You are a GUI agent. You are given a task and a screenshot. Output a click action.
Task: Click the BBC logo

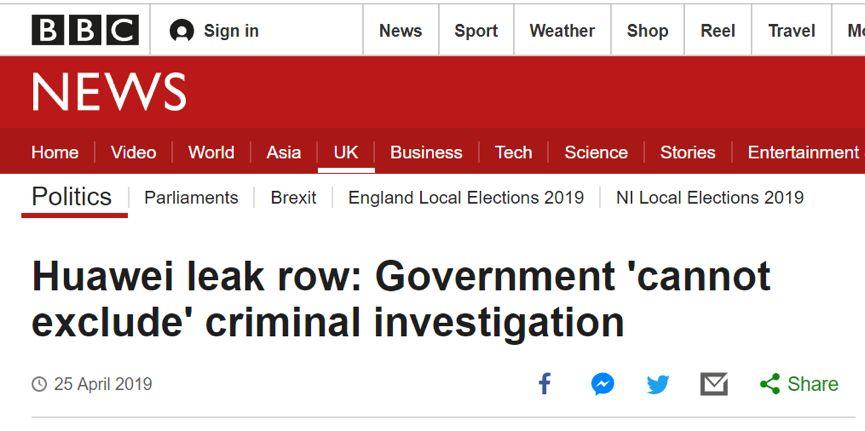[85, 30]
